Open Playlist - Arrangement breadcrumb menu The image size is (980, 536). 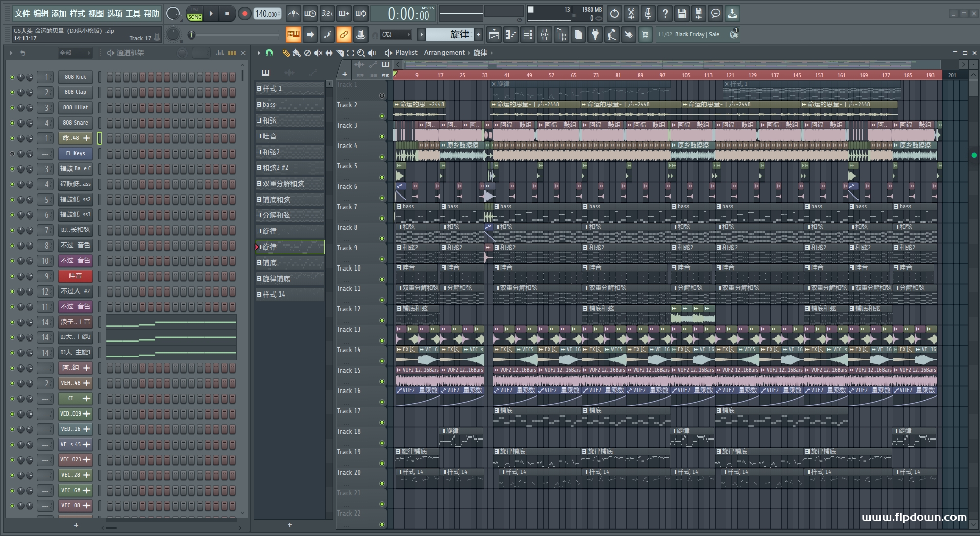coord(430,53)
